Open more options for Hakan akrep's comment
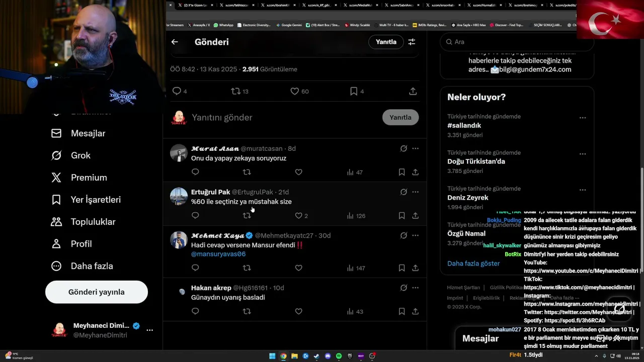The height and width of the screenshot is (362, 644). pos(415,288)
